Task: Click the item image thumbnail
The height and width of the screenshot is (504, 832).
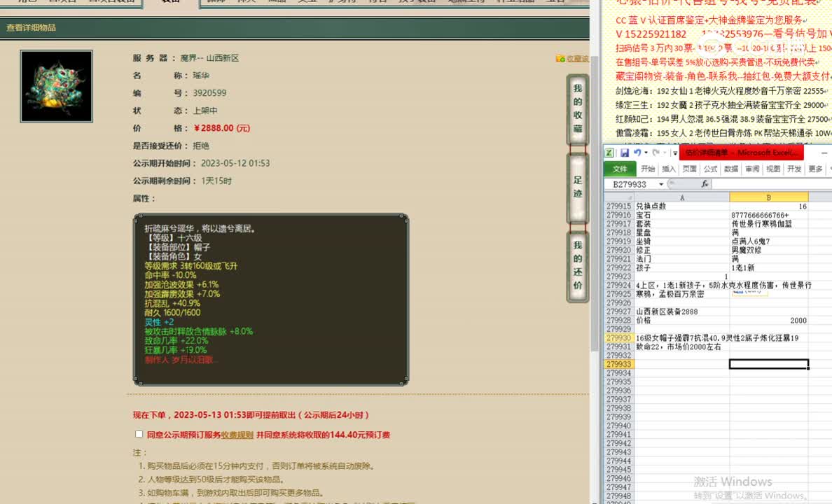Action: (56, 87)
